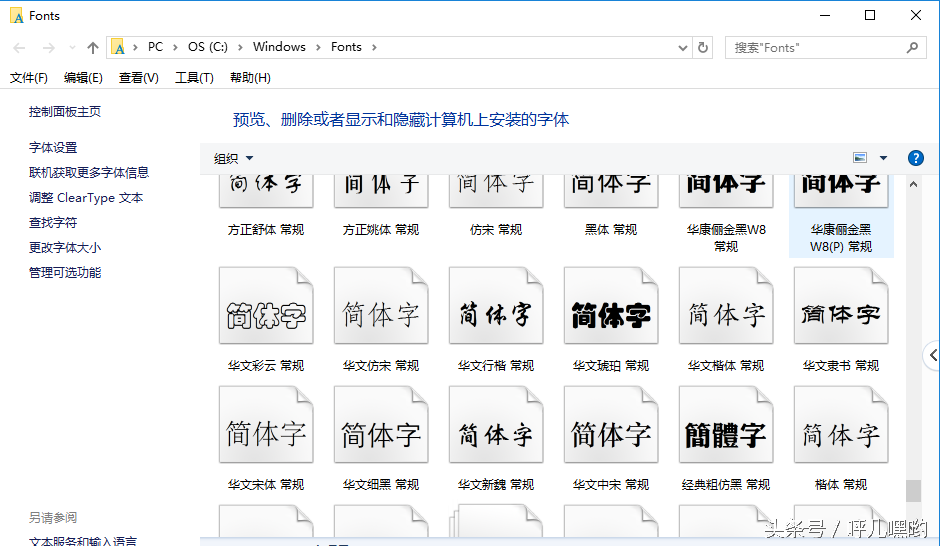Click the magnifier search icon
The height and width of the screenshot is (546, 940).
(912, 47)
